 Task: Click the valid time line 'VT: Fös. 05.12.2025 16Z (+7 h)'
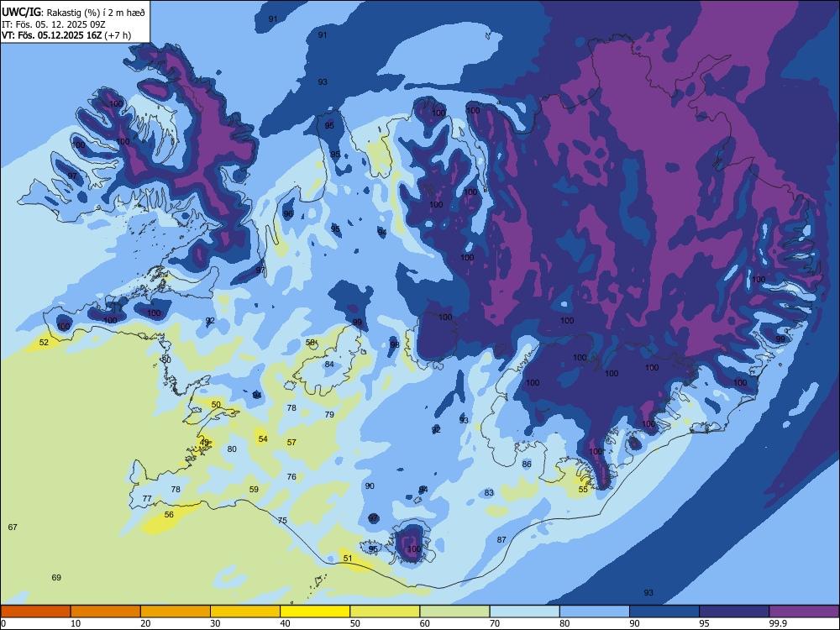coord(66,35)
